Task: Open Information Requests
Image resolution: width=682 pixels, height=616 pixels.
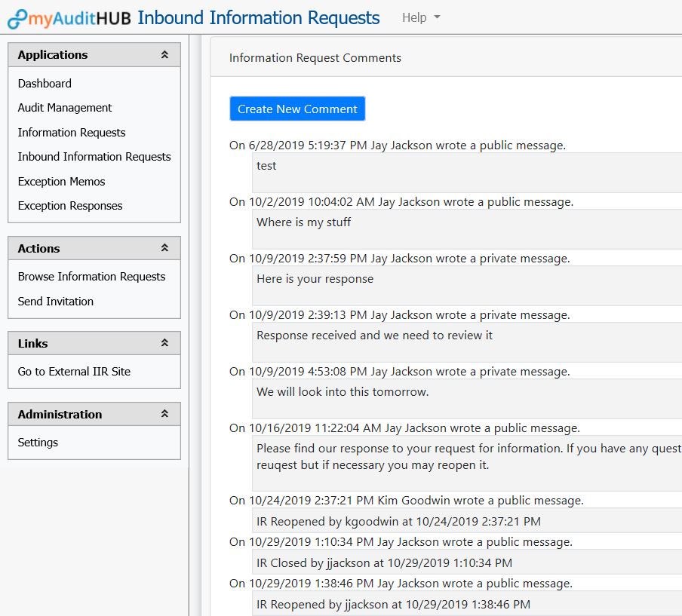Action: click(x=72, y=132)
